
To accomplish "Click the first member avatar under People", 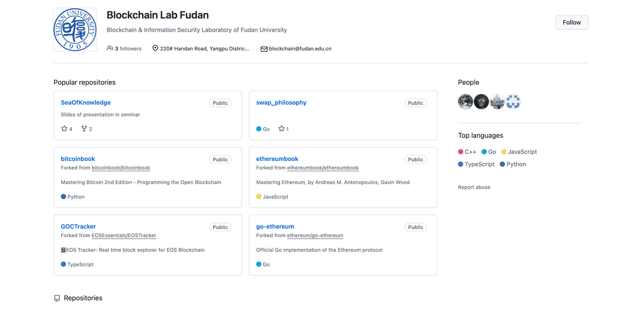I will click(x=465, y=101).
